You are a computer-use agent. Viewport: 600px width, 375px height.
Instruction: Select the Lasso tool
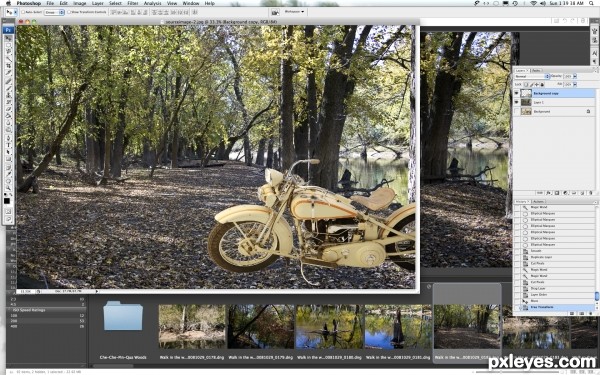coord(8,51)
